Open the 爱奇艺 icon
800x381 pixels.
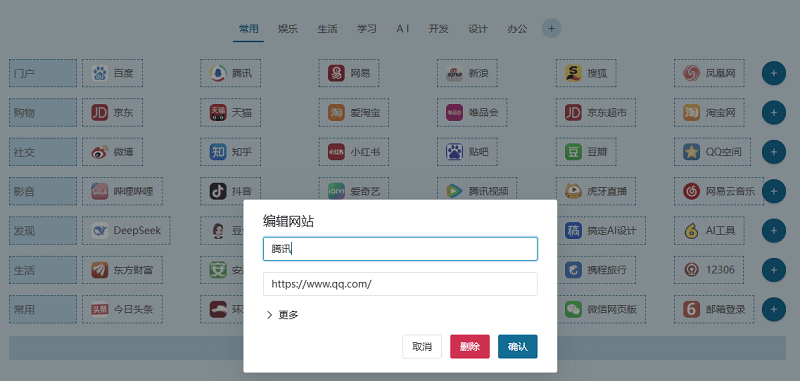(336, 191)
